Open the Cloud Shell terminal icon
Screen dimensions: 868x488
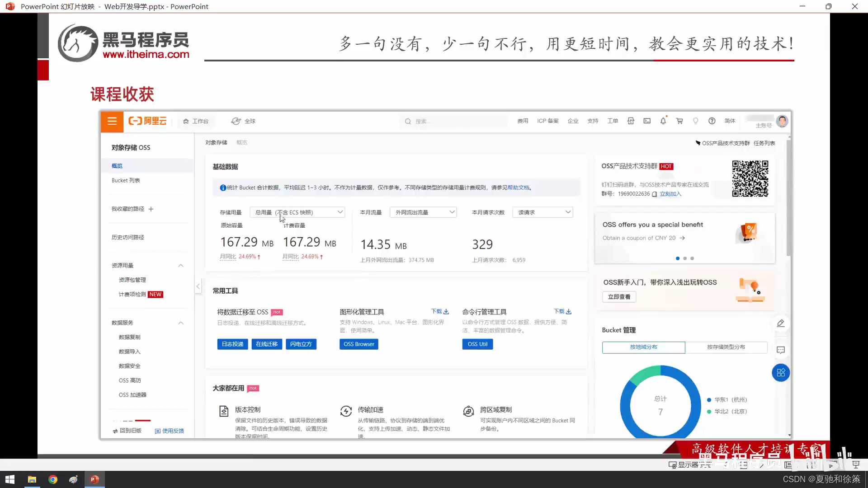pos(647,121)
